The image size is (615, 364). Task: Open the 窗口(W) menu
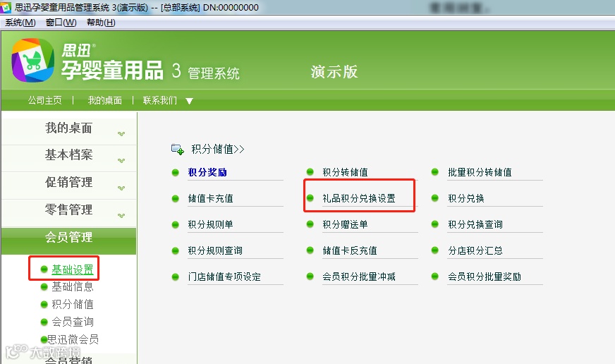tap(61, 23)
